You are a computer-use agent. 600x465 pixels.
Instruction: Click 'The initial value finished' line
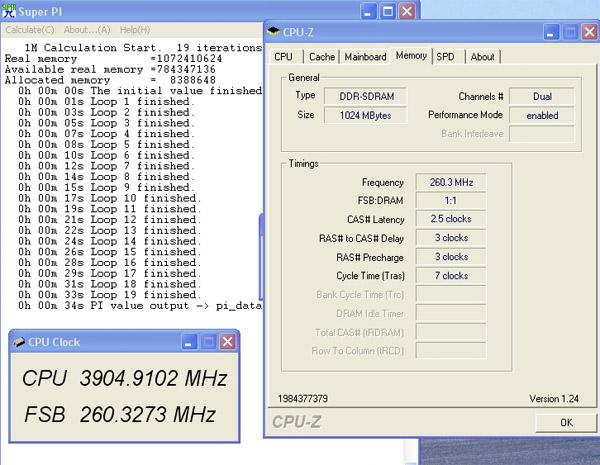click(x=140, y=91)
